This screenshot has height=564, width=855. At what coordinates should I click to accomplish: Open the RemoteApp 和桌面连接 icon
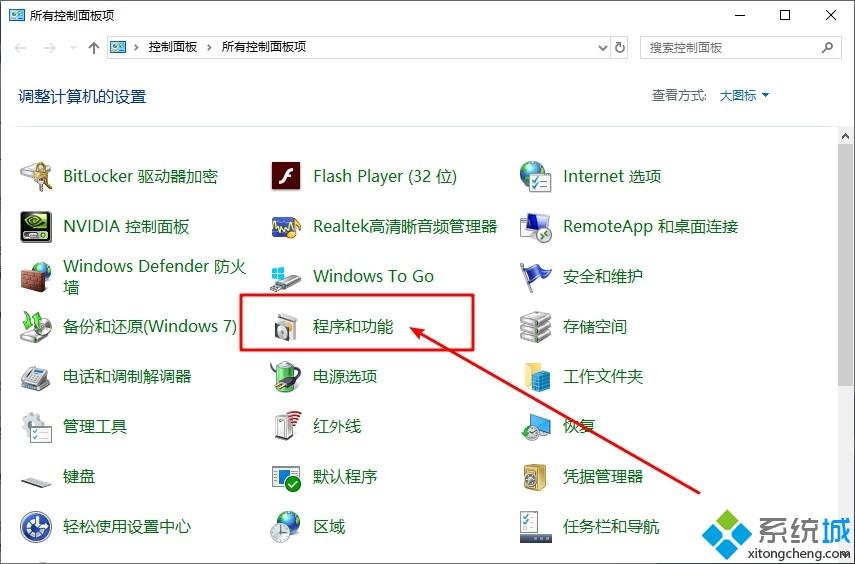tap(535, 226)
